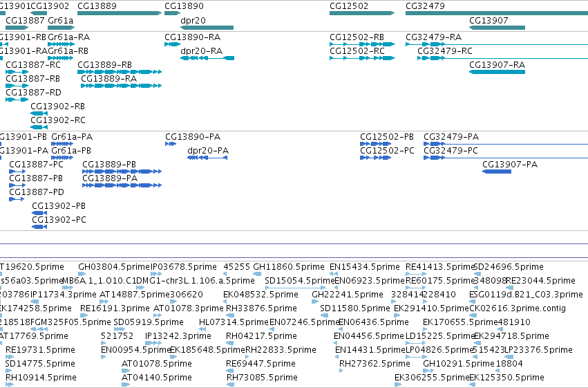
Task: Select the Gr61a gene label
Action: [x=61, y=20]
